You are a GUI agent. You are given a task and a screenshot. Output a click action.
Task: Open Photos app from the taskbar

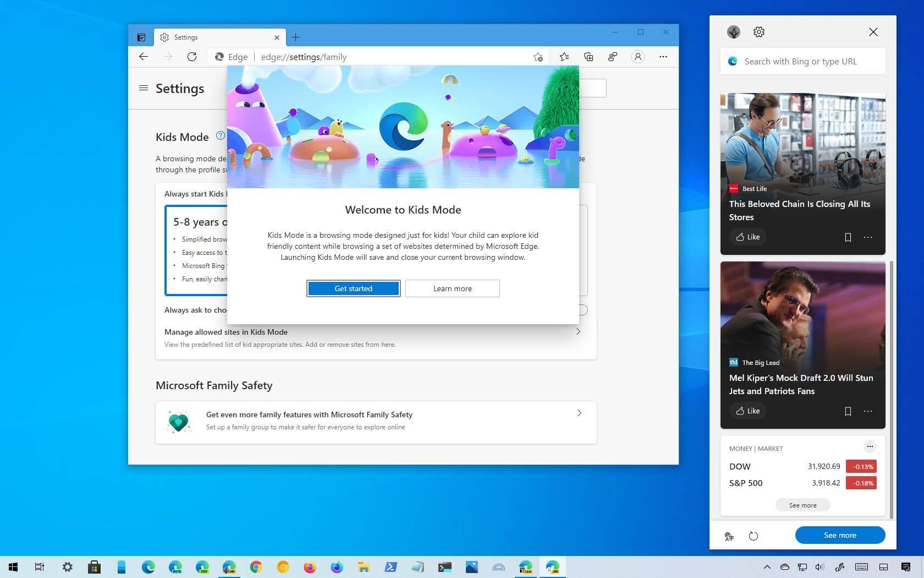click(471, 567)
